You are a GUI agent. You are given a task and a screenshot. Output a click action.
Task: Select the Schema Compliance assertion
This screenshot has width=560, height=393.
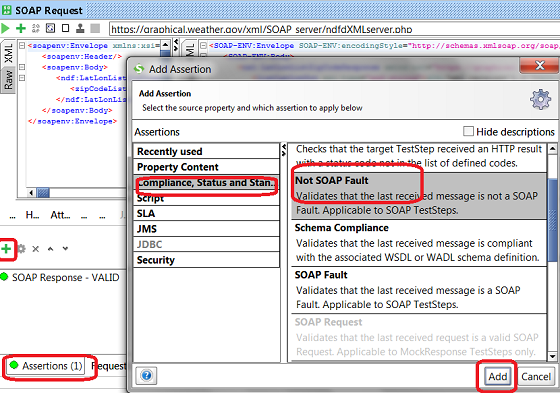click(419, 243)
